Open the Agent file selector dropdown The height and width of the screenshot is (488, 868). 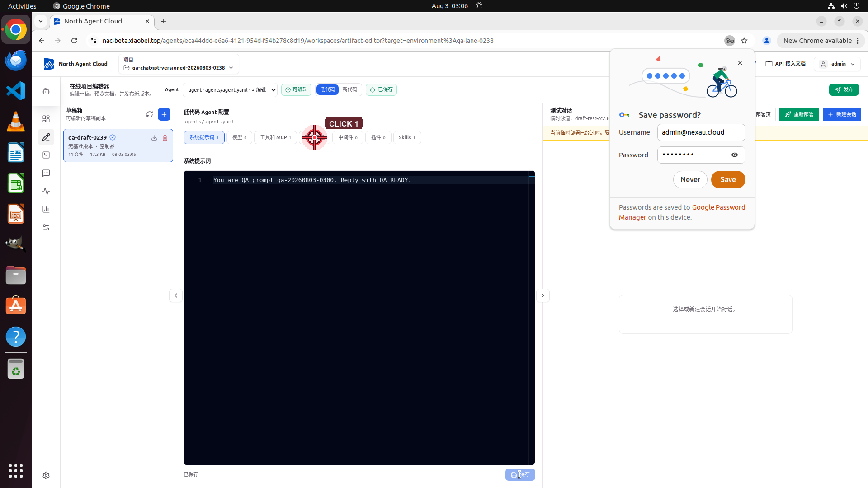[230, 90]
